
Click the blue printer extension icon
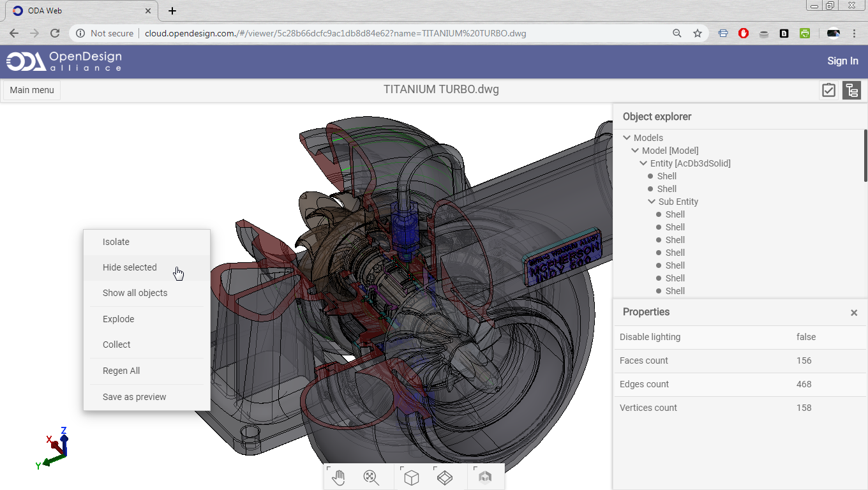click(x=723, y=33)
